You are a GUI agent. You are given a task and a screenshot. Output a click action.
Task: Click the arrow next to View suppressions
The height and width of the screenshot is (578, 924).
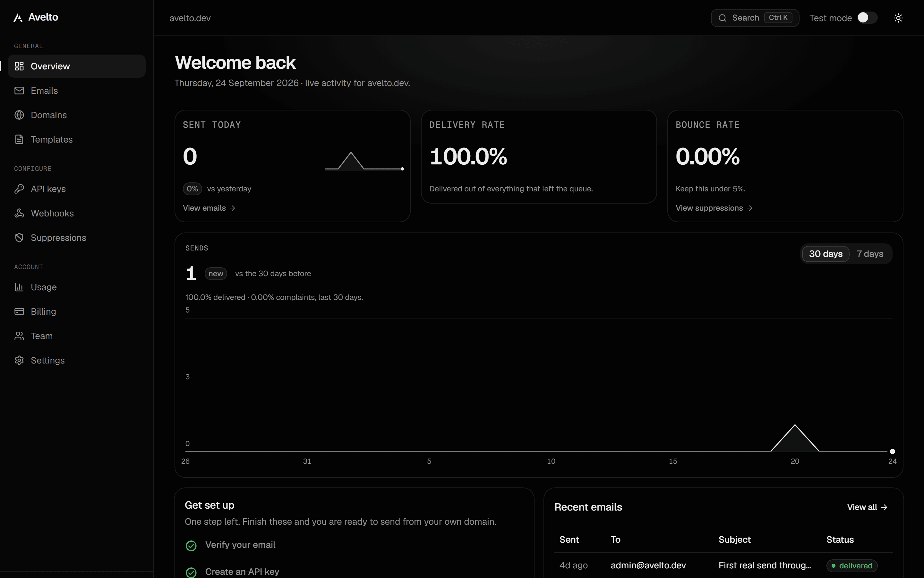(x=749, y=208)
